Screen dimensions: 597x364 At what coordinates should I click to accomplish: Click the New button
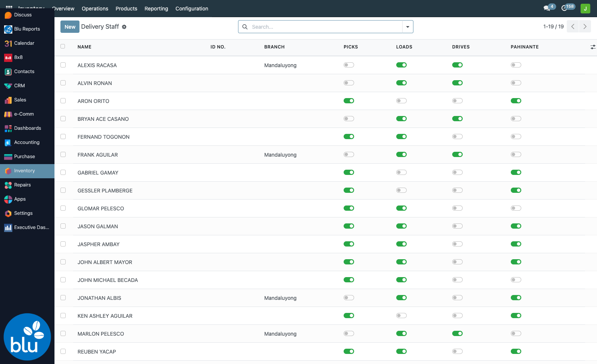coord(70,27)
